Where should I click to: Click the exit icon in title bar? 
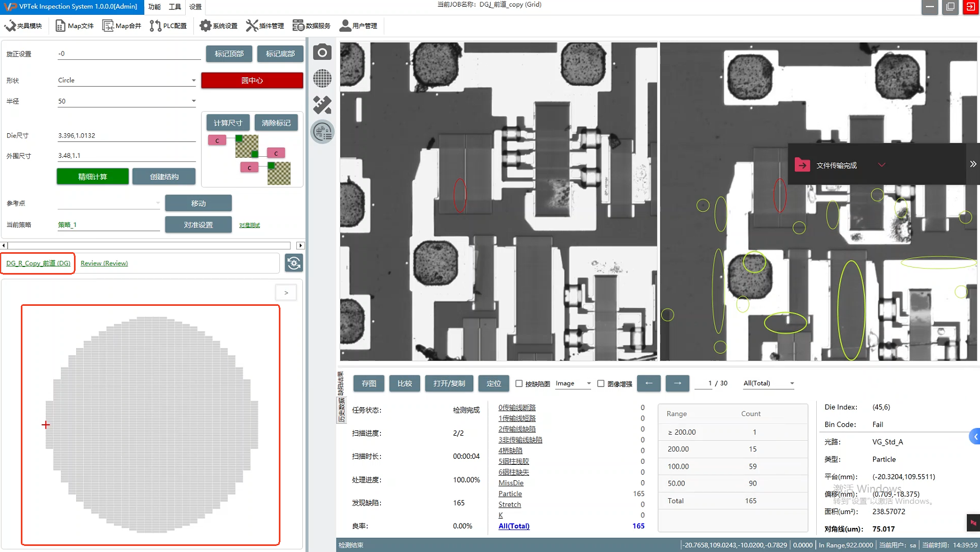(971, 7)
